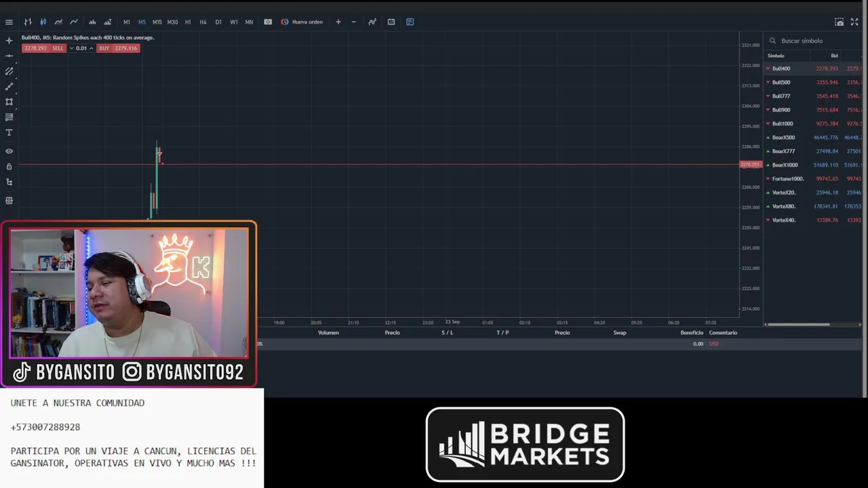The height and width of the screenshot is (488, 868).
Task: Switch to D1 timeframe
Action: tap(218, 22)
